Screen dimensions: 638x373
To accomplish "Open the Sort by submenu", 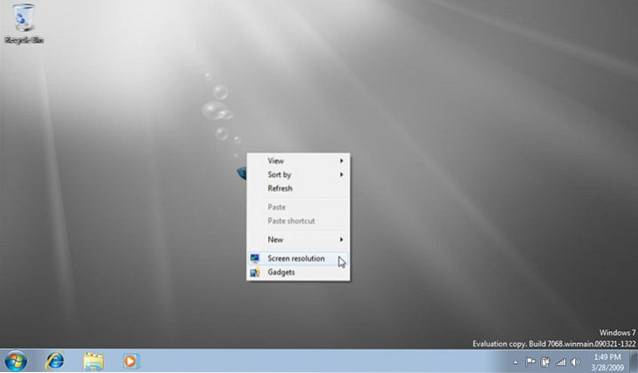I will pyautogui.click(x=298, y=175).
